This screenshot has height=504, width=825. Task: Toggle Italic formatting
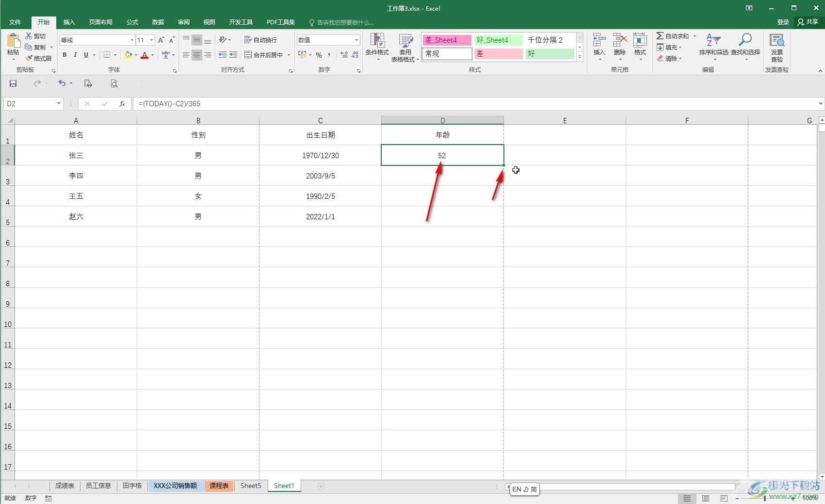[75, 55]
